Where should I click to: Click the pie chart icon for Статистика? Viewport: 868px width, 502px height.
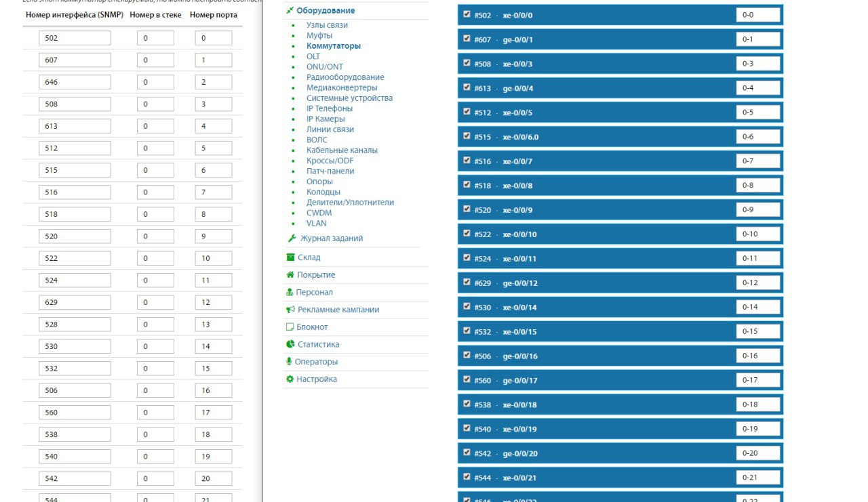(290, 344)
